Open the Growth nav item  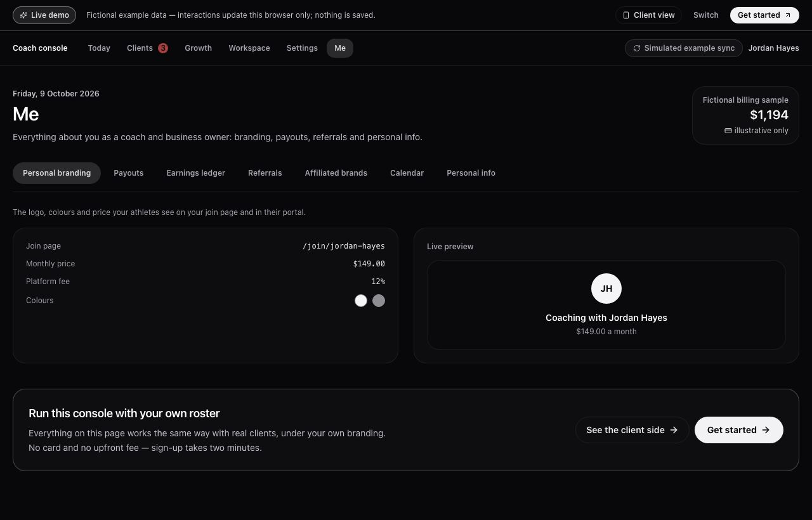click(199, 48)
